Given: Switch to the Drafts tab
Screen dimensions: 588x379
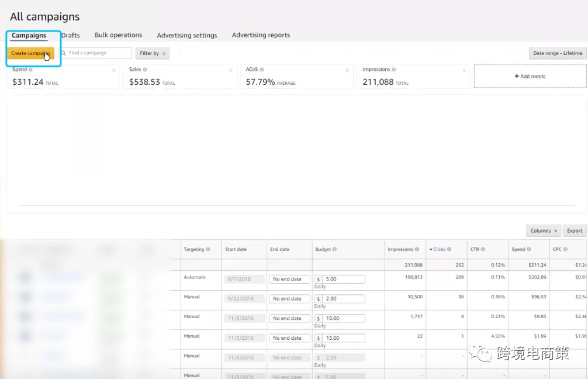Looking at the screenshot, I should point(71,36).
